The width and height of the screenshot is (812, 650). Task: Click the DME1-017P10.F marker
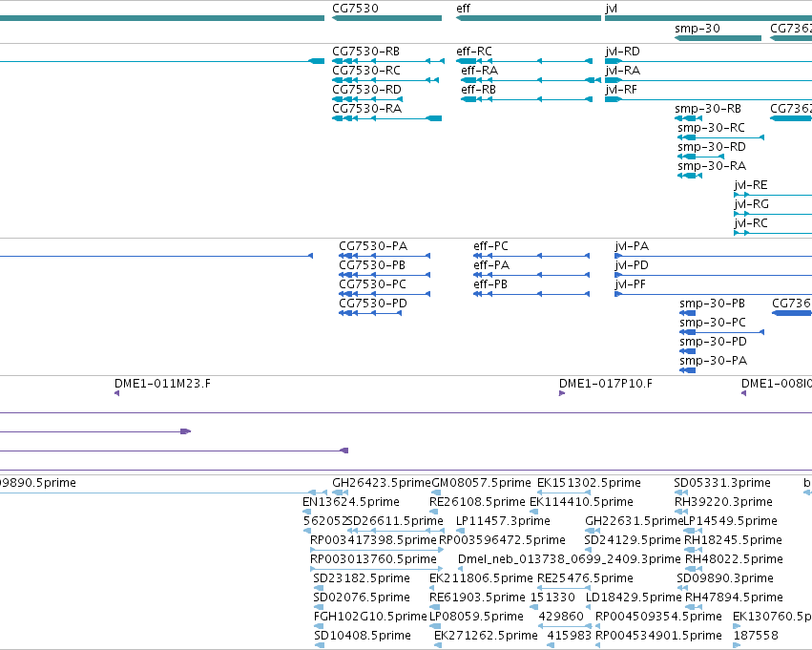[562, 393]
